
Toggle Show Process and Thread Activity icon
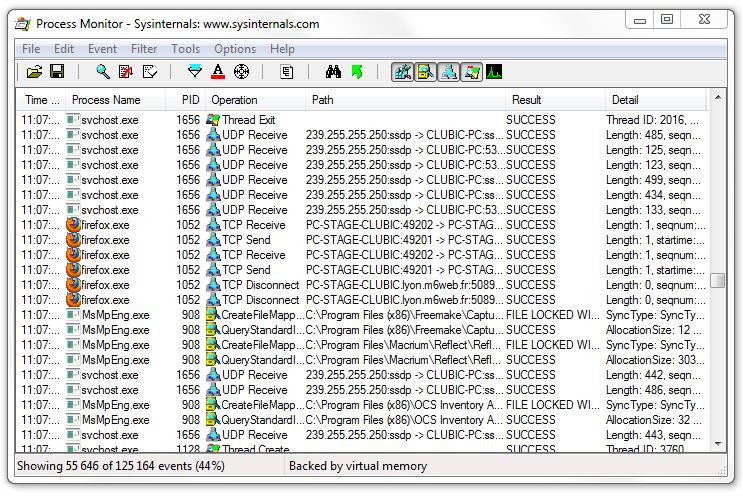(471, 72)
